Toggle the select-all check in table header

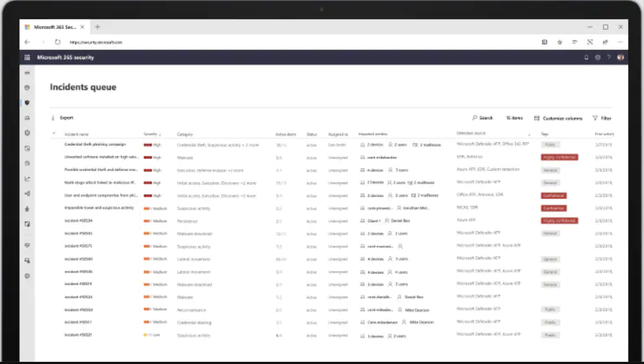54,133
